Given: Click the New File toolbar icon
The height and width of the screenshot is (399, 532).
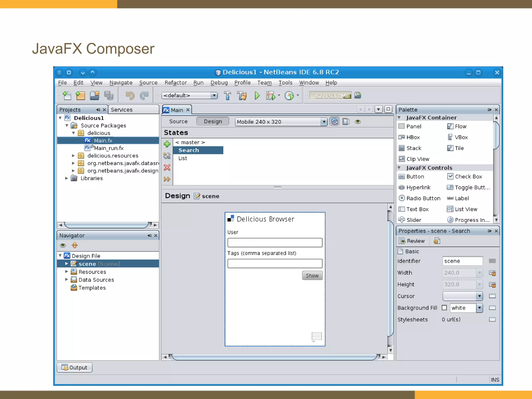Looking at the screenshot, I should coord(67,96).
